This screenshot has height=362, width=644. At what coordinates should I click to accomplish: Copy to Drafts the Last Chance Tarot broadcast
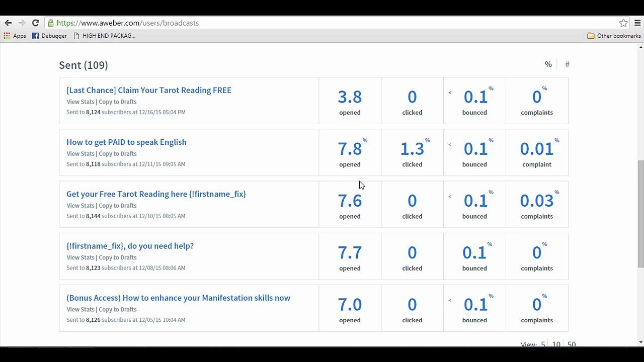click(118, 102)
